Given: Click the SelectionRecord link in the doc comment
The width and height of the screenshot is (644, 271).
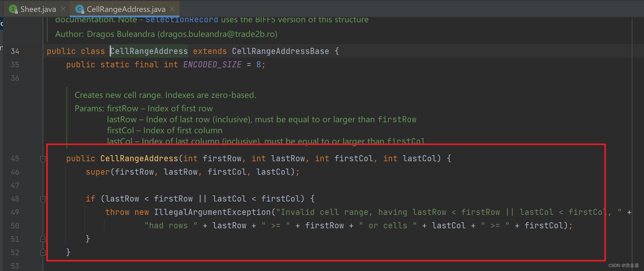Looking at the screenshot, I should pyautogui.click(x=182, y=20).
